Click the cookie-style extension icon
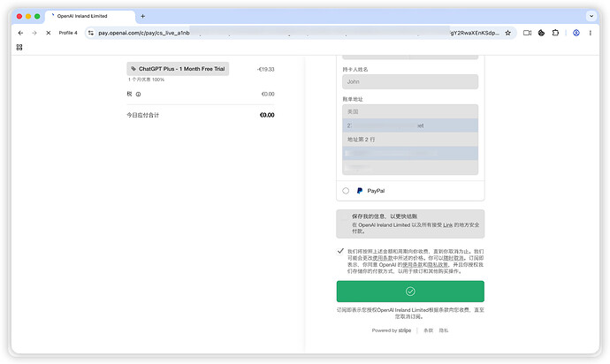 point(541,33)
